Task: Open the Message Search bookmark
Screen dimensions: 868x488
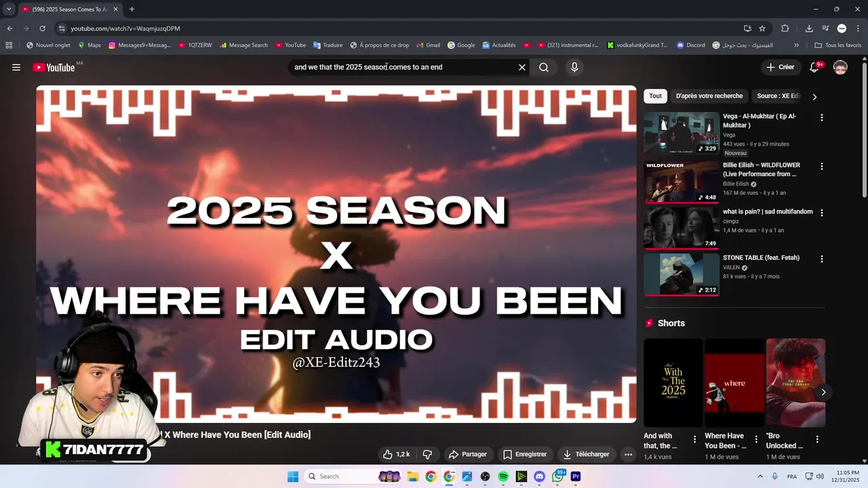Action: (x=243, y=45)
